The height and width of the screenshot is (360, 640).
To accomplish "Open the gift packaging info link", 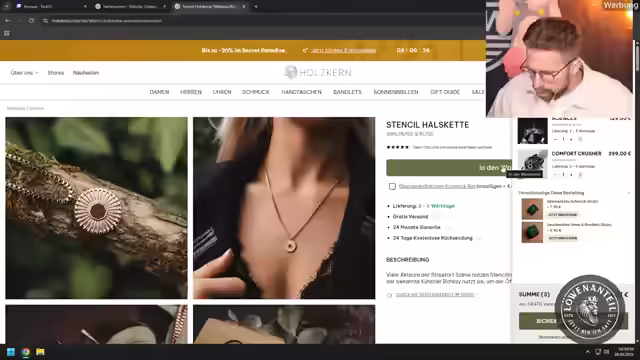I will pos(437,186).
